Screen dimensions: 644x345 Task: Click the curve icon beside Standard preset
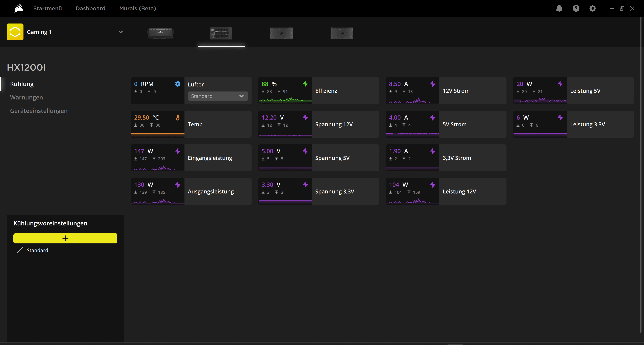click(20, 250)
